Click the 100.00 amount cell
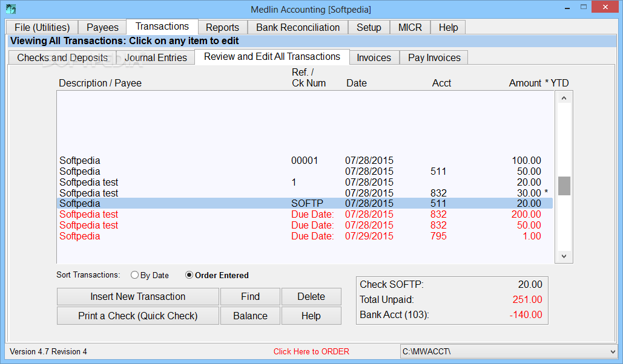This screenshot has height=364, width=623. point(527,160)
